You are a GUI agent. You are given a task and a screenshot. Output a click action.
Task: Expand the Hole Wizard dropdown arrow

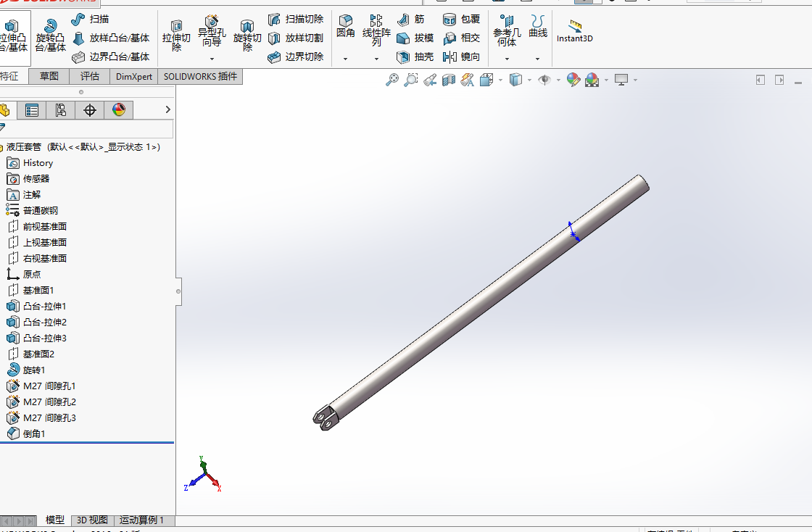pyautogui.click(x=212, y=59)
